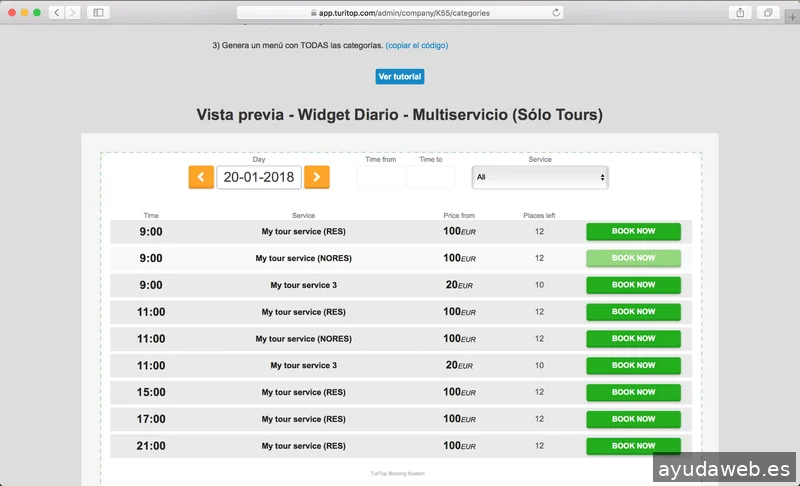Click the previous day orange arrow
This screenshot has width=800, height=486.
[201, 177]
